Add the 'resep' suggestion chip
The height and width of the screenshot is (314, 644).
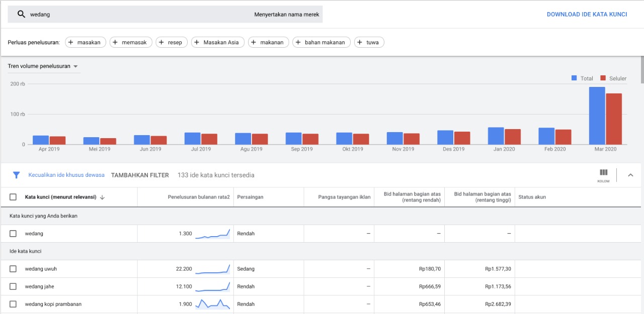coord(172,43)
